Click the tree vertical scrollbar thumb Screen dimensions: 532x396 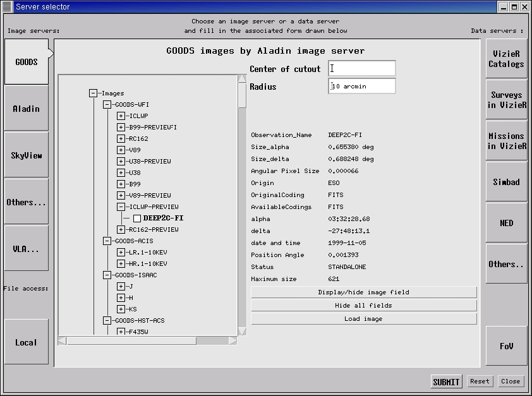242,95
